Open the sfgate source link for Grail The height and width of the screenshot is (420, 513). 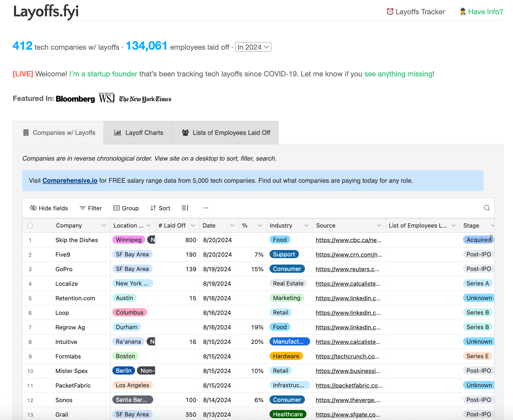(x=348, y=415)
